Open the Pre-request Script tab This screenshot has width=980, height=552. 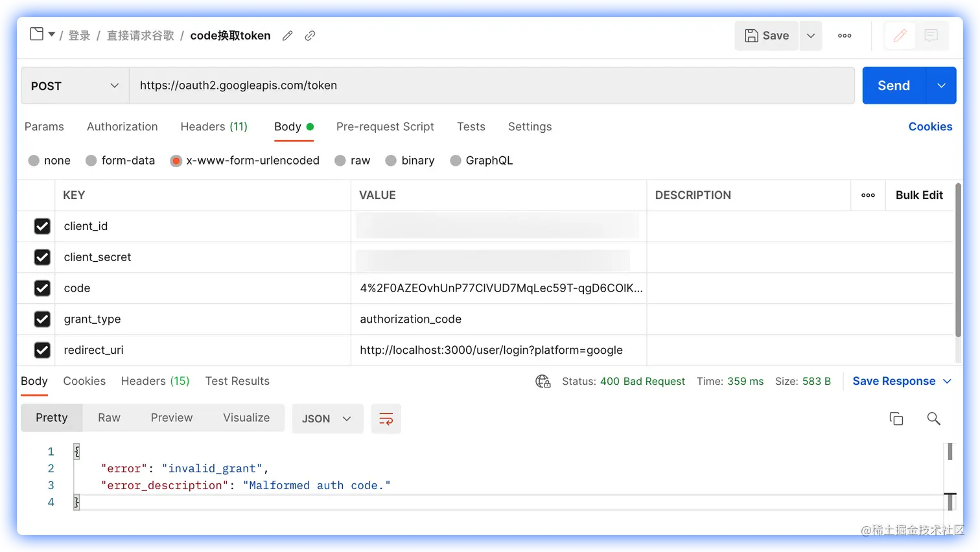click(x=385, y=126)
